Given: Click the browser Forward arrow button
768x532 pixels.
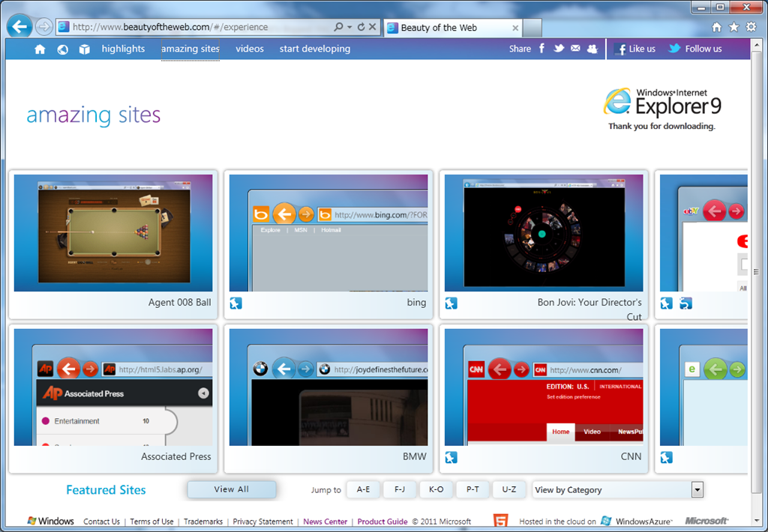Looking at the screenshot, I should click(x=44, y=27).
